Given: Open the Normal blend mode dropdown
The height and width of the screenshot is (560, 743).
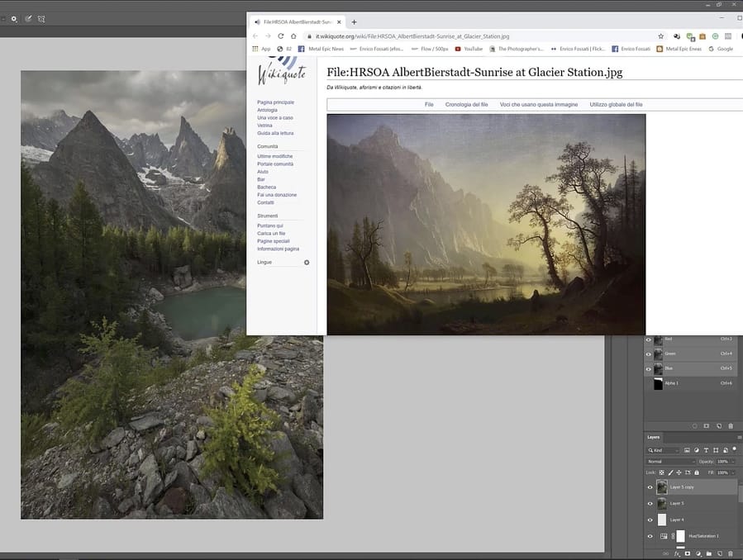Looking at the screenshot, I should (x=671, y=462).
